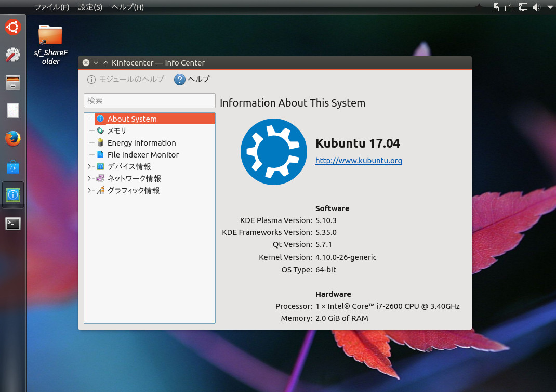Open the removable drive tray indicator
The height and width of the screenshot is (392, 556).
[x=496, y=7]
